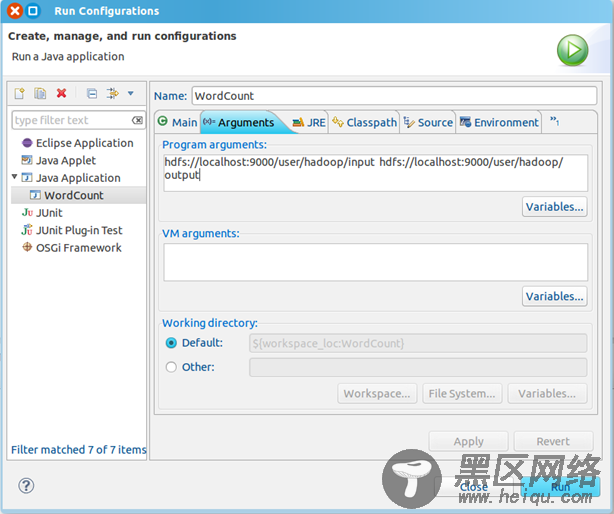
Task: Click the OSGi Framework icon
Action: pyautogui.click(x=27, y=247)
